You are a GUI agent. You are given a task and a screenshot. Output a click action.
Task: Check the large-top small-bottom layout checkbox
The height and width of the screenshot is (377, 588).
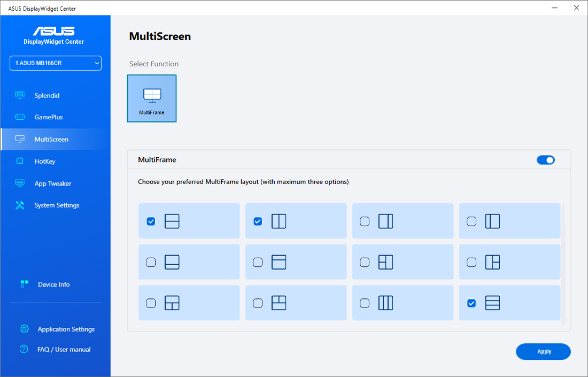(x=151, y=262)
